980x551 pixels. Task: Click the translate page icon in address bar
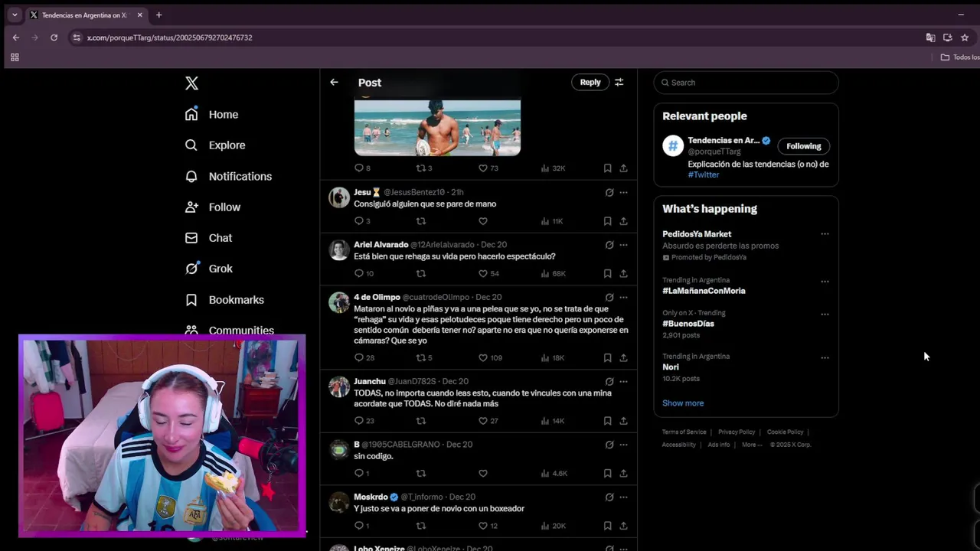[930, 37]
